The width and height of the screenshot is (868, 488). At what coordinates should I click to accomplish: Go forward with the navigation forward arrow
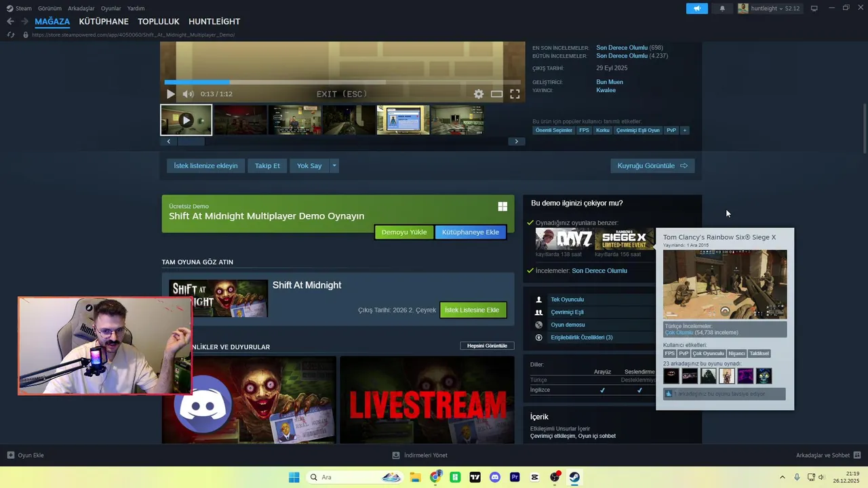click(24, 22)
